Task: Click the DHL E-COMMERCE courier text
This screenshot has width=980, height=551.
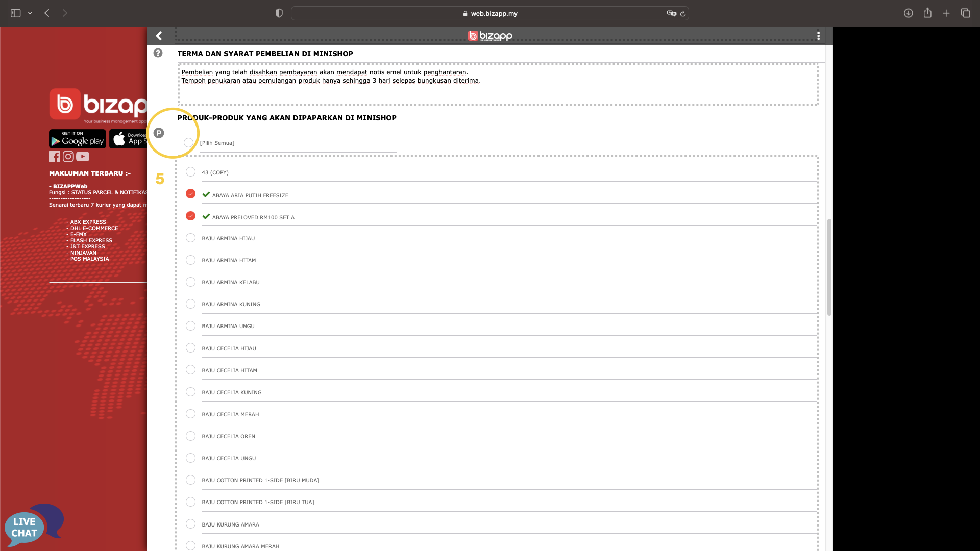Action: pyautogui.click(x=94, y=229)
